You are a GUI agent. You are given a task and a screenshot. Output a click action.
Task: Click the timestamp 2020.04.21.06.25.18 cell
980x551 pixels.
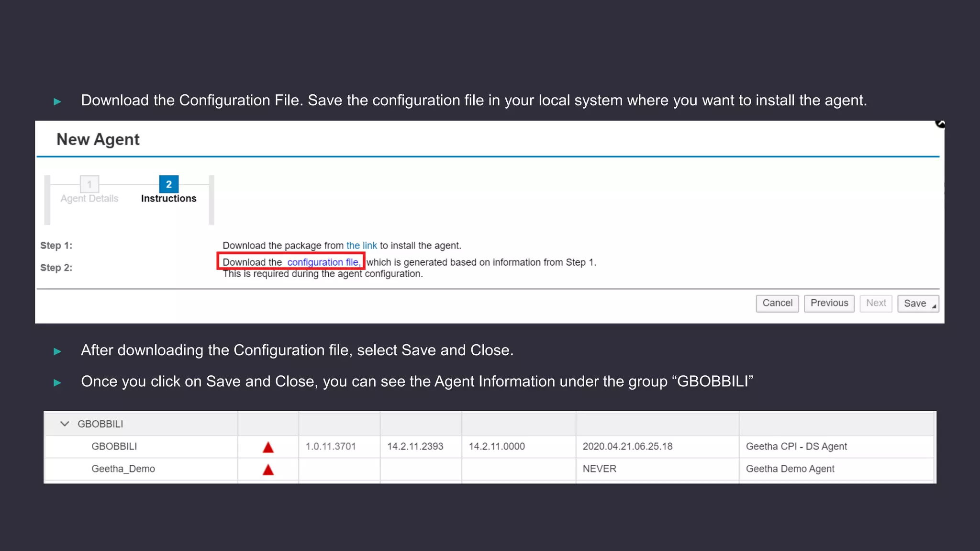(627, 447)
